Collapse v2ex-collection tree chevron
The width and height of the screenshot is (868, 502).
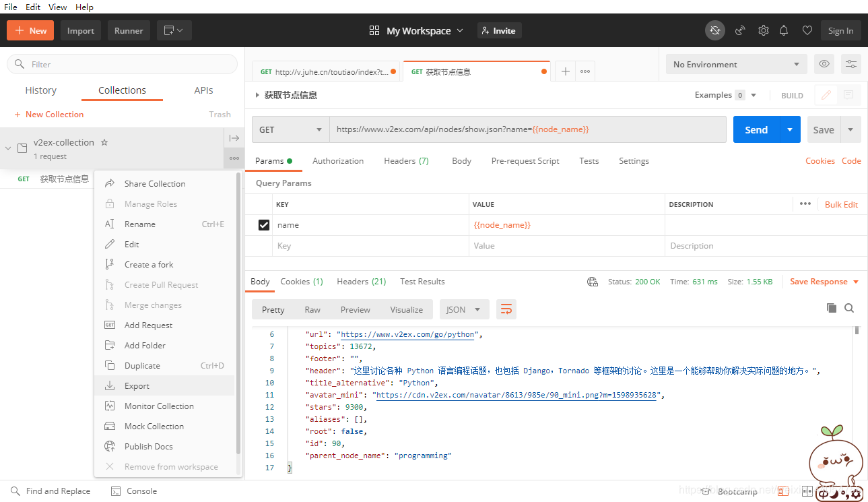(8, 148)
